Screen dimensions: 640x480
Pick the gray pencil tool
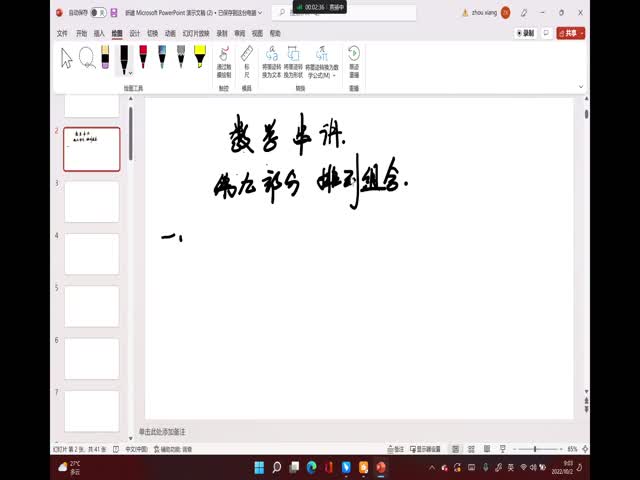181,57
